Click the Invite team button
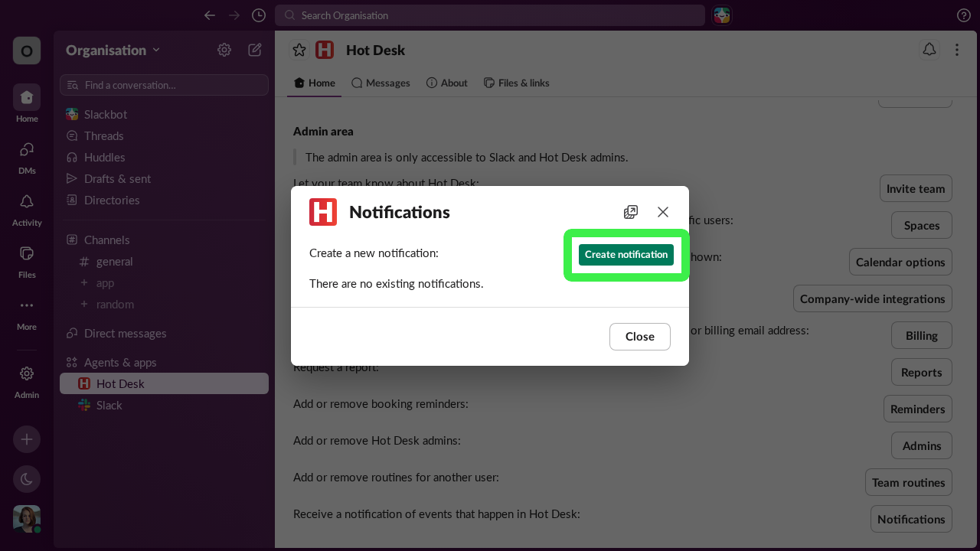The width and height of the screenshot is (980, 551). coord(916,188)
